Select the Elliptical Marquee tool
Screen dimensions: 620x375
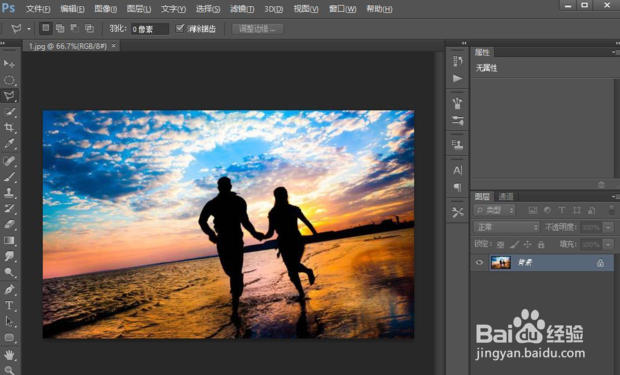tap(9, 80)
